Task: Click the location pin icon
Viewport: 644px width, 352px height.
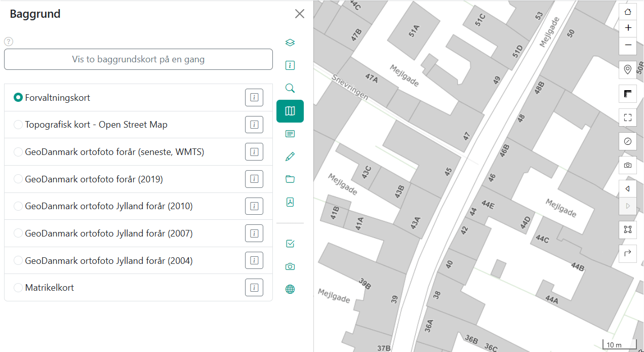Action: tap(628, 70)
